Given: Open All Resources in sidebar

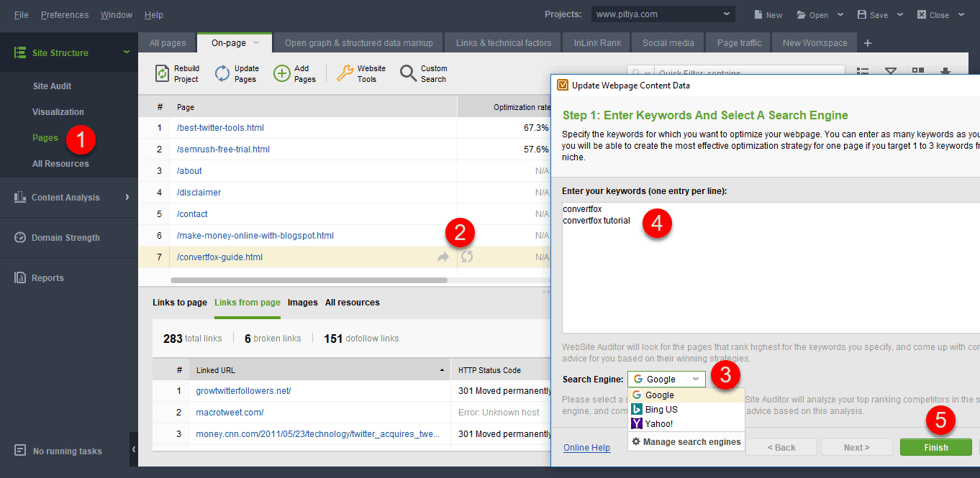Looking at the screenshot, I should click(x=60, y=164).
